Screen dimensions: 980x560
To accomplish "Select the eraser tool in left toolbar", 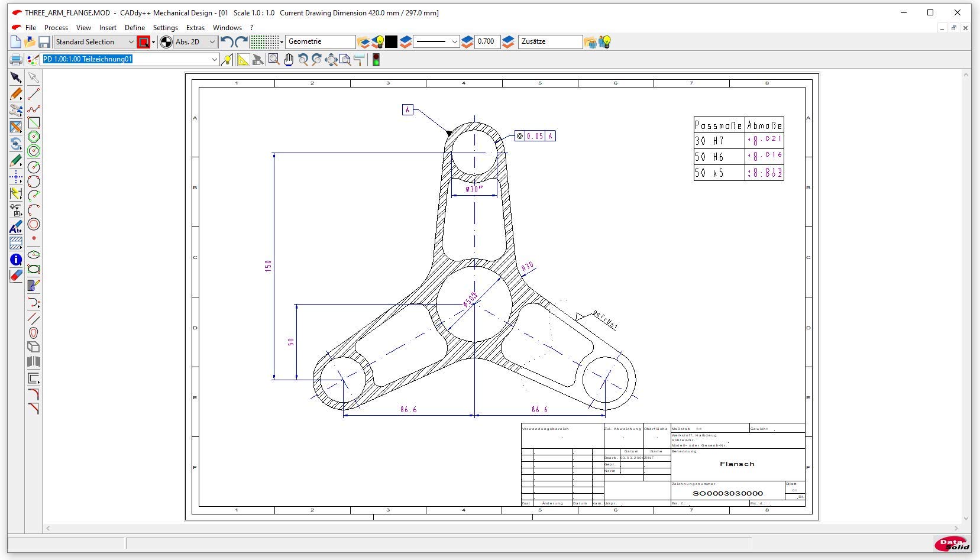I will coord(16,276).
